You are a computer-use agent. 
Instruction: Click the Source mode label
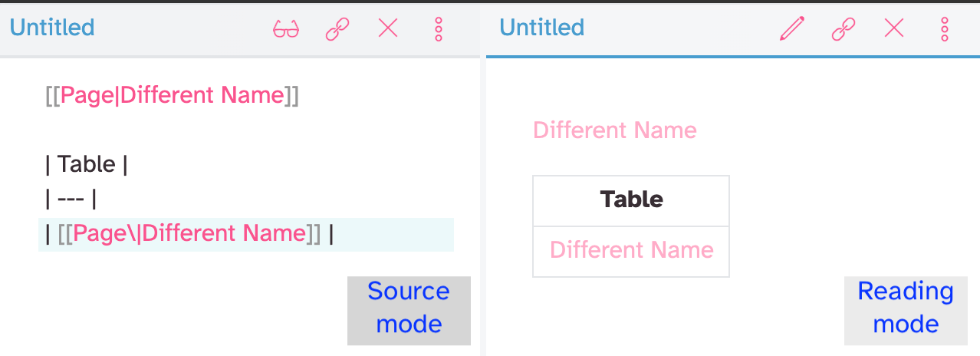tap(409, 308)
